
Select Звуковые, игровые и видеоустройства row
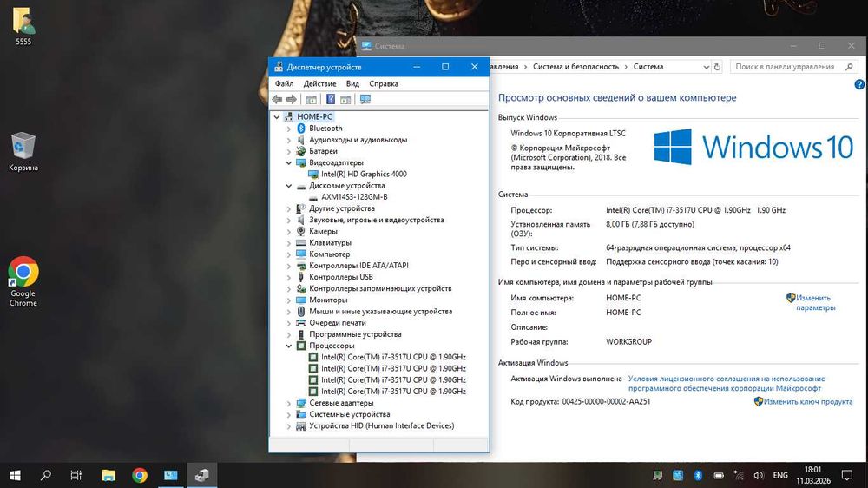(377, 220)
